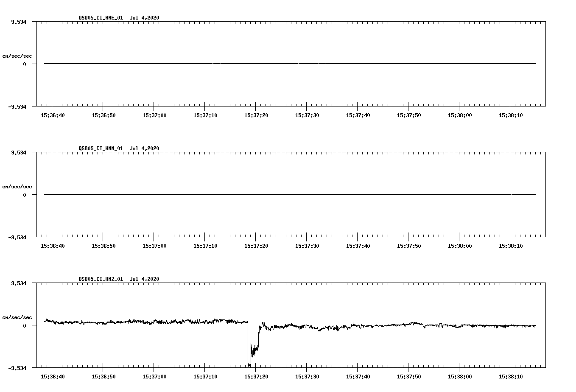Click the 15:36:40 time label on HNE chart
This screenshot has height=392, width=576.
(53, 115)
